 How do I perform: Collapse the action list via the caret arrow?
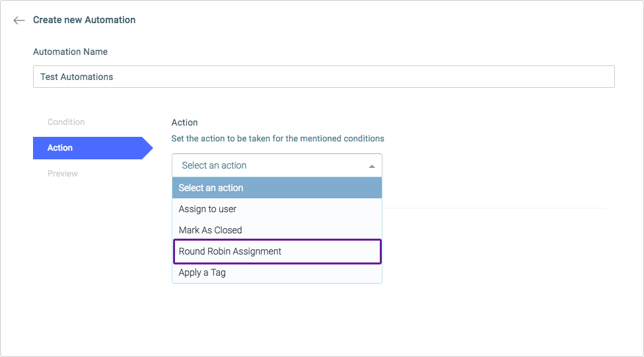pos(372,166)
